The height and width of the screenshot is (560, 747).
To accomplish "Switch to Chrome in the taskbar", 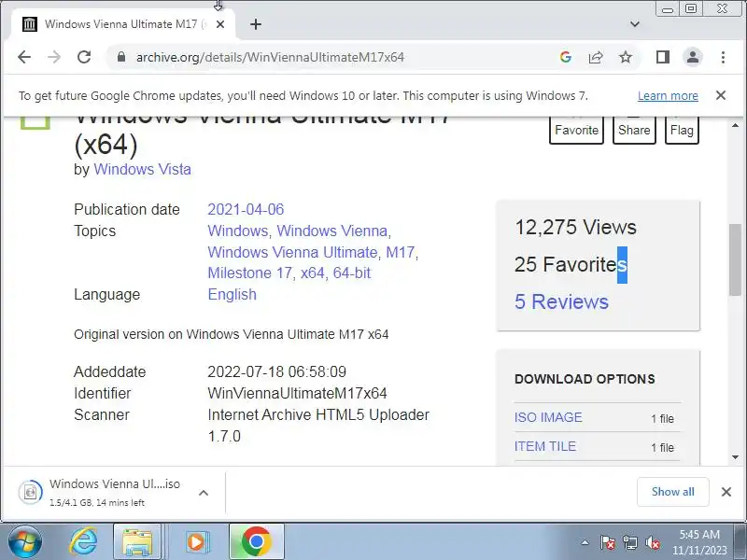I will point(256,542).
